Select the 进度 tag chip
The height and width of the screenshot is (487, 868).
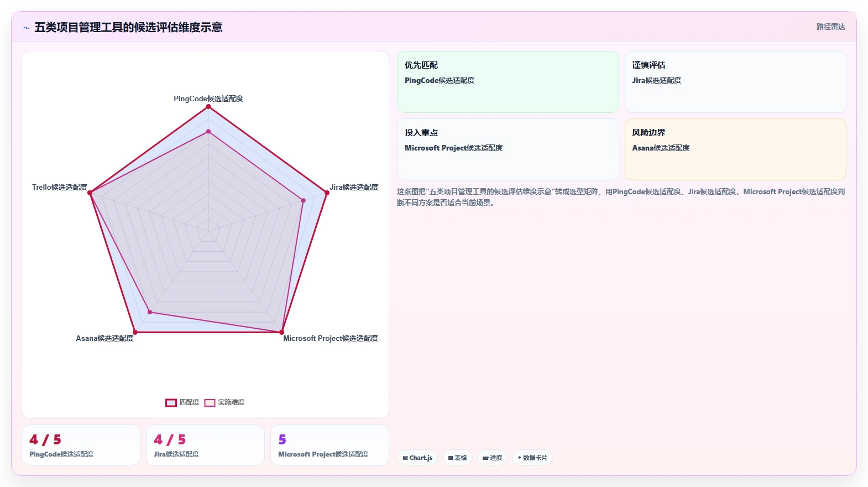point(492,458)
